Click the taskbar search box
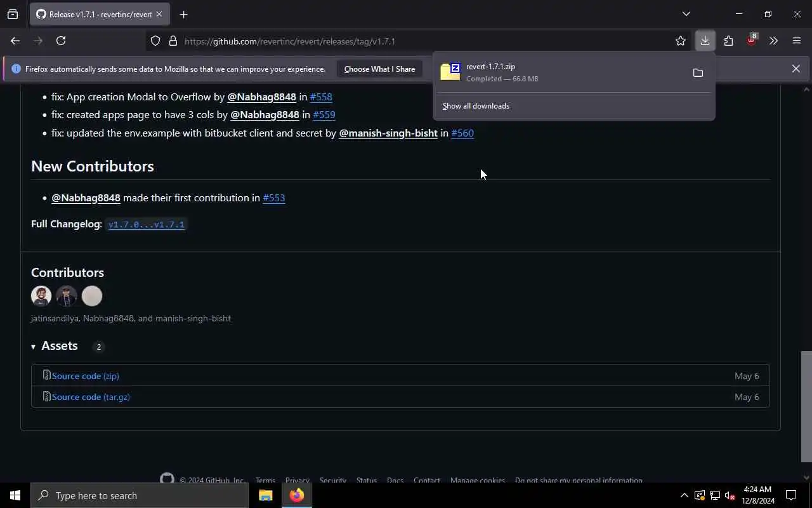This screenshot has width=812, height=508. (x=140, y=495)
